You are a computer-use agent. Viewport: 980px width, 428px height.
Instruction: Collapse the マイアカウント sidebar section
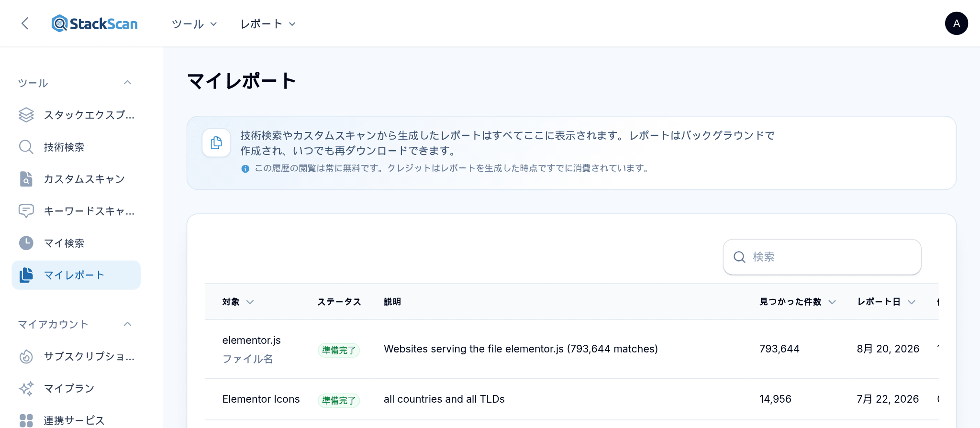point(127,324)
